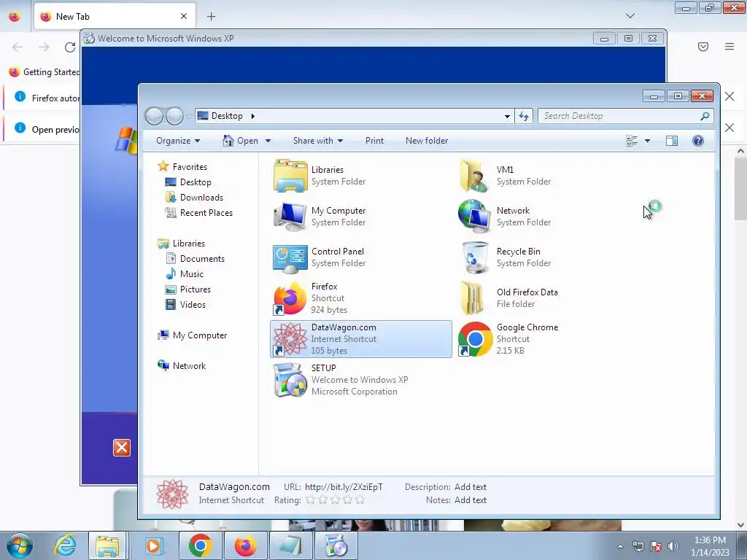Open Music library in sidebar
Image resolution: width=747 pixels, height=560 pixels.
tap(185, 274)
